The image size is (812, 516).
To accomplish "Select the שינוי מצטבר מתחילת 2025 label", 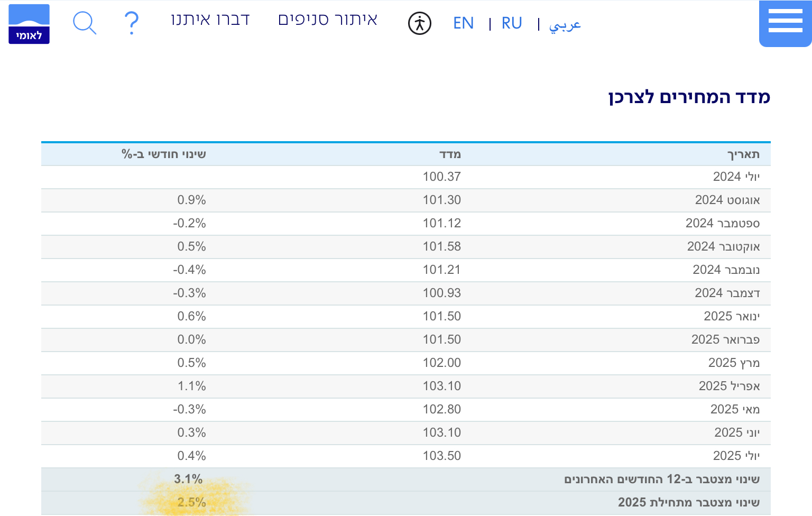I will tap(689, 502).
